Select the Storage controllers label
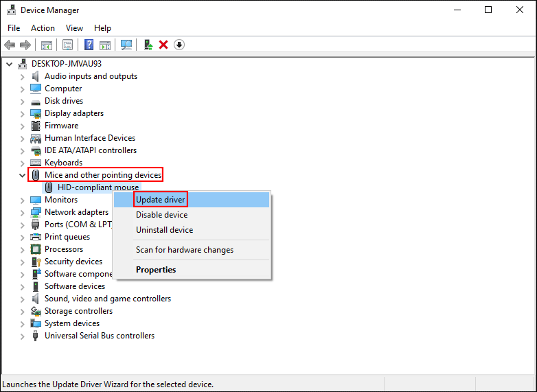The image size is (537, 392). coord(78,311)
